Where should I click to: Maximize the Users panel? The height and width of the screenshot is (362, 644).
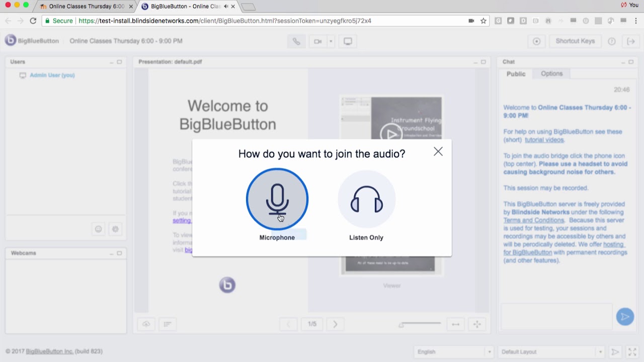119,62
